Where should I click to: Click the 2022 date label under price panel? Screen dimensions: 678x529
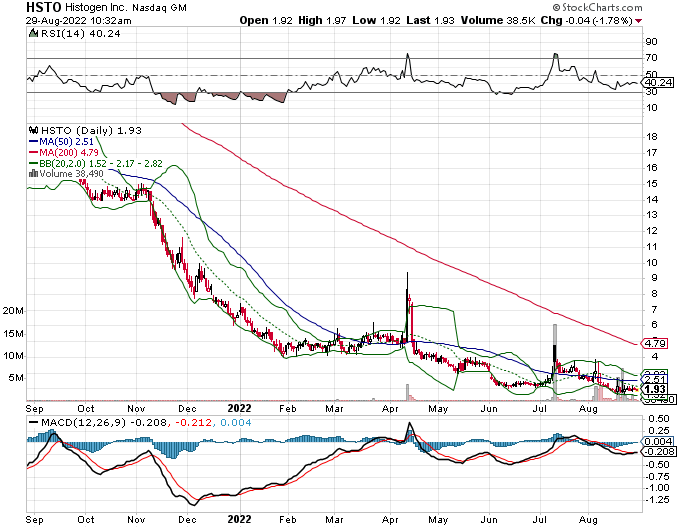[240, 408]
